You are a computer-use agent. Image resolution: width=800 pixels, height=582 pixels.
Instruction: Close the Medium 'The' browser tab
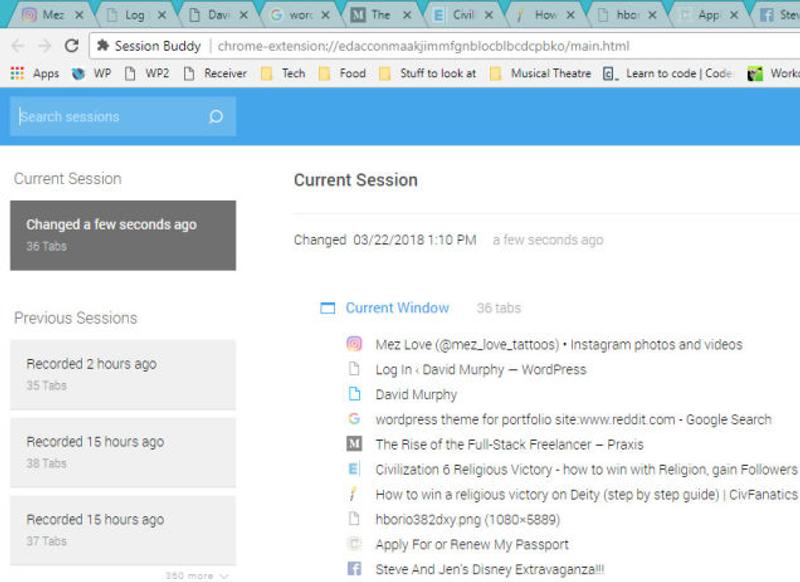point(407,15)
